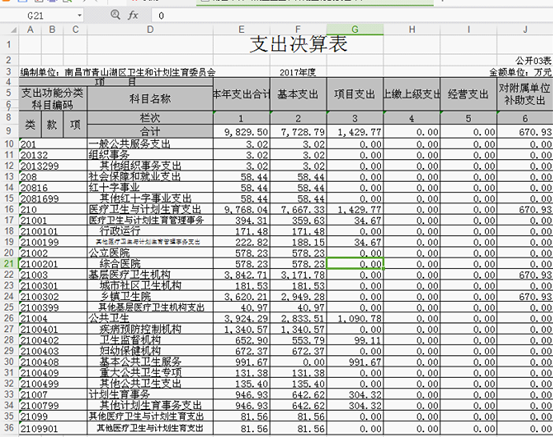The height and width of the screenshot is (437, 553).
Task: Select row 9 header
Action: pyautogui.click(x=9, y=131)
